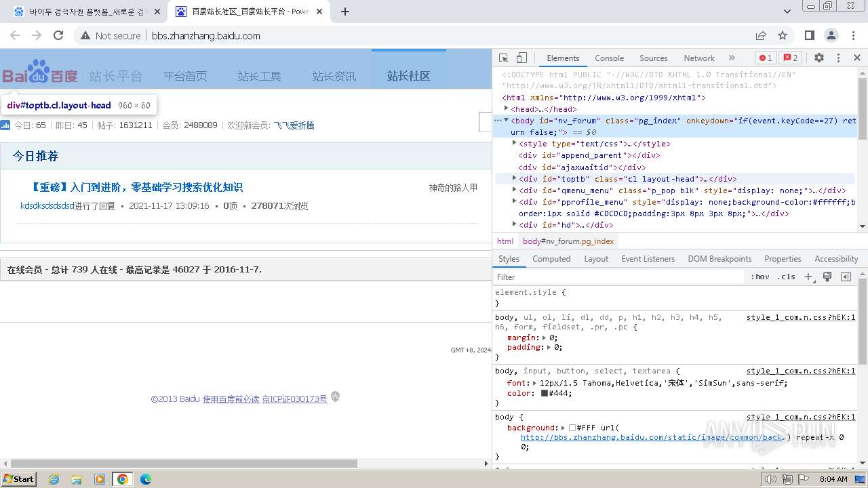Screen dimensions: 868x488
Task: Go back using browser back arrow
Action: (15, 35)
